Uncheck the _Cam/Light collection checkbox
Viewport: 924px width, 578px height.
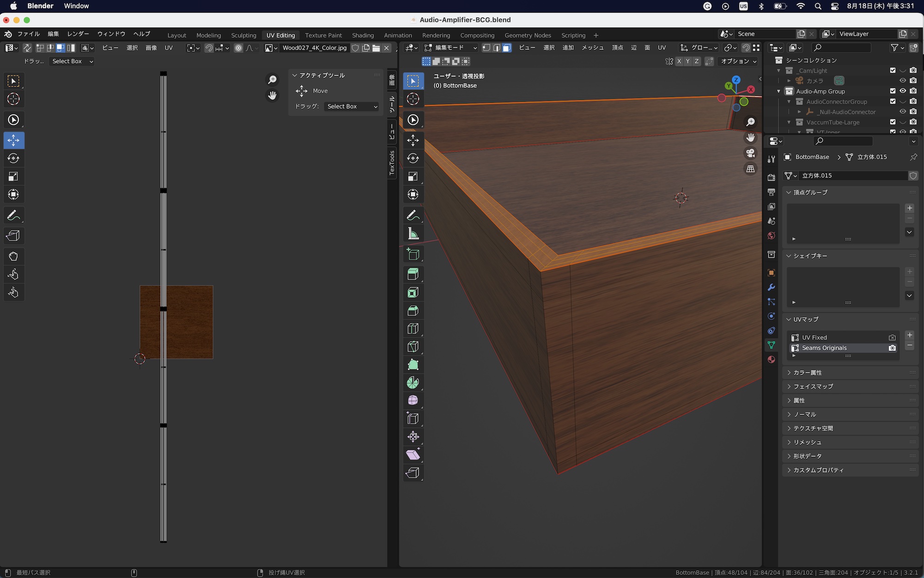(893, 70)
